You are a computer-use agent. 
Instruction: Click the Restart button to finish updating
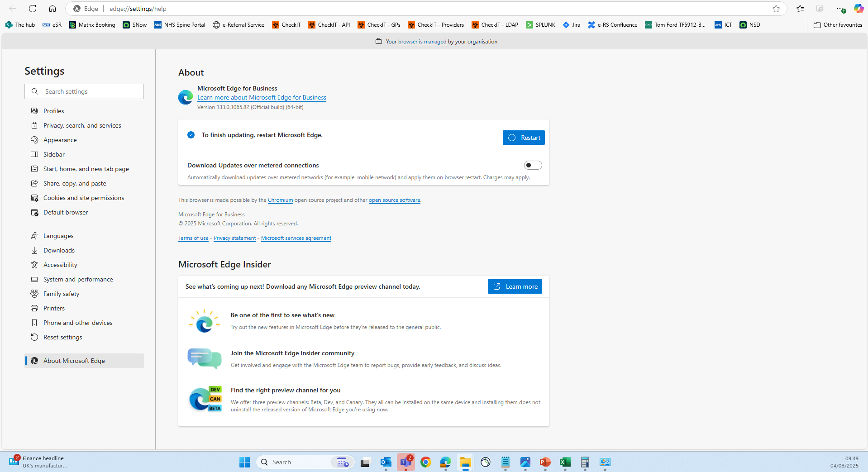click(524, 138)
